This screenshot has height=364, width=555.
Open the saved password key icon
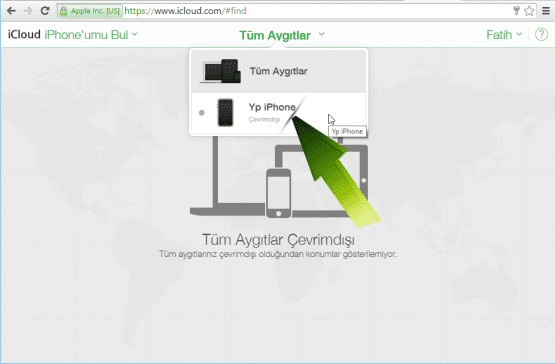tap(516, 11)
